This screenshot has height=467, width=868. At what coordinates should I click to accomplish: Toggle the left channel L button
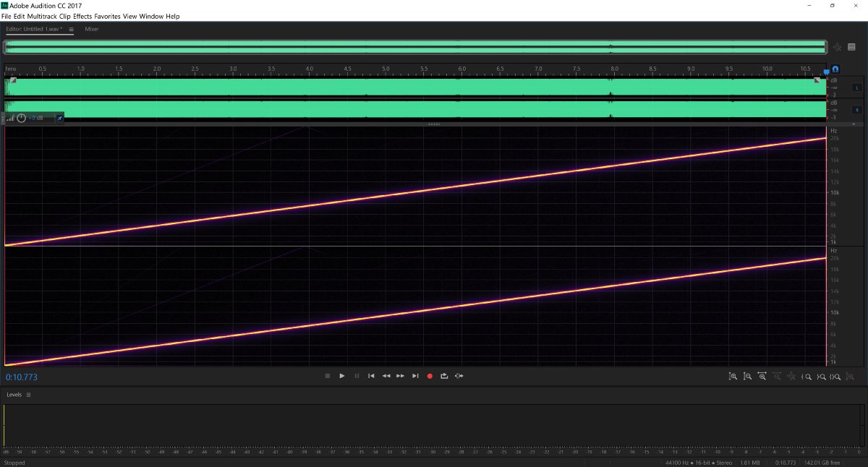857,87
